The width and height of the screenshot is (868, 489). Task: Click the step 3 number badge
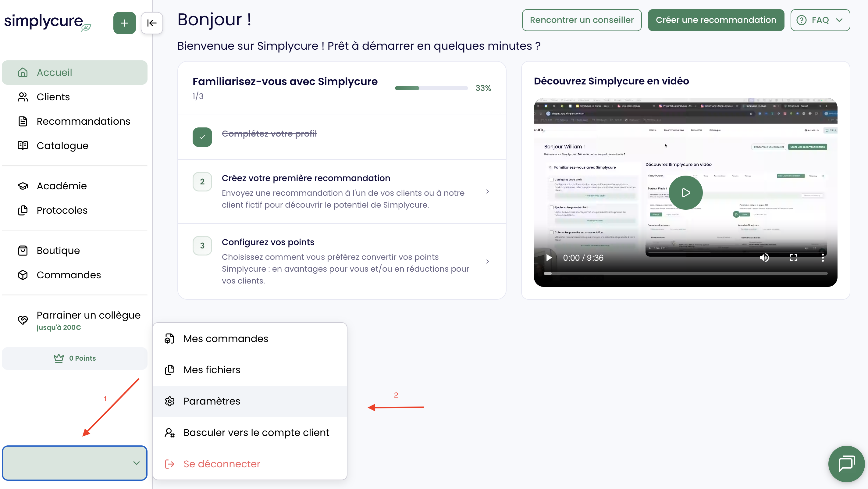pos(202,246)
